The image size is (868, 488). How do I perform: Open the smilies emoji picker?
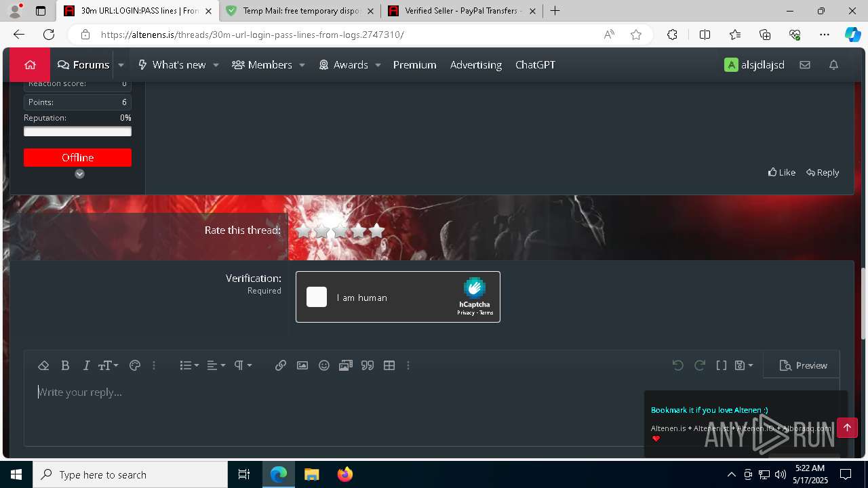click(324, 365)
